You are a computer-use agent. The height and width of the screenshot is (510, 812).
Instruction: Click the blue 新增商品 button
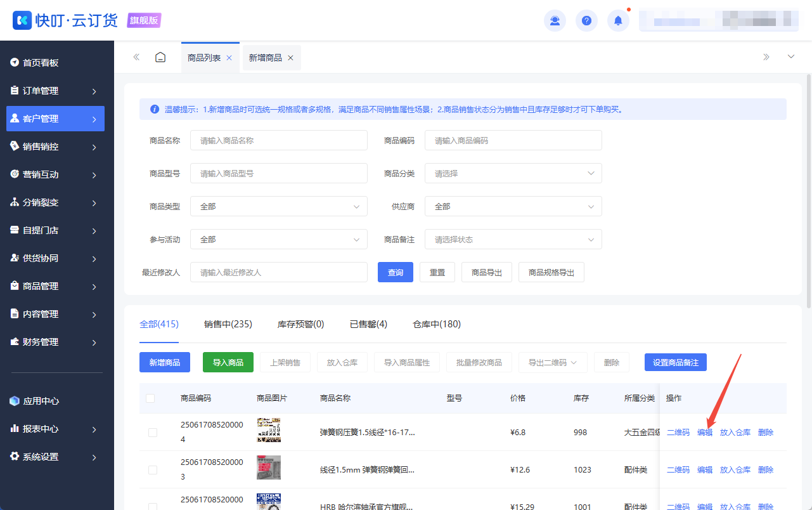(165, 362)
